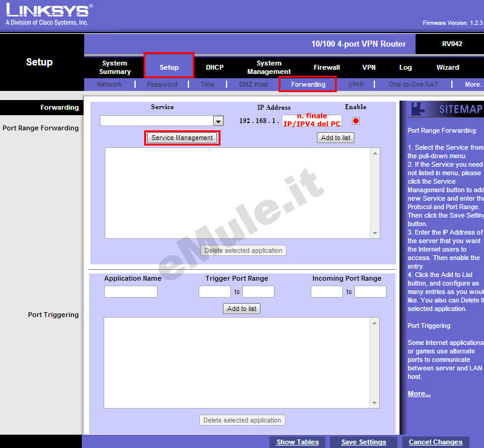Open the Service dropdown list

point(219,121)
